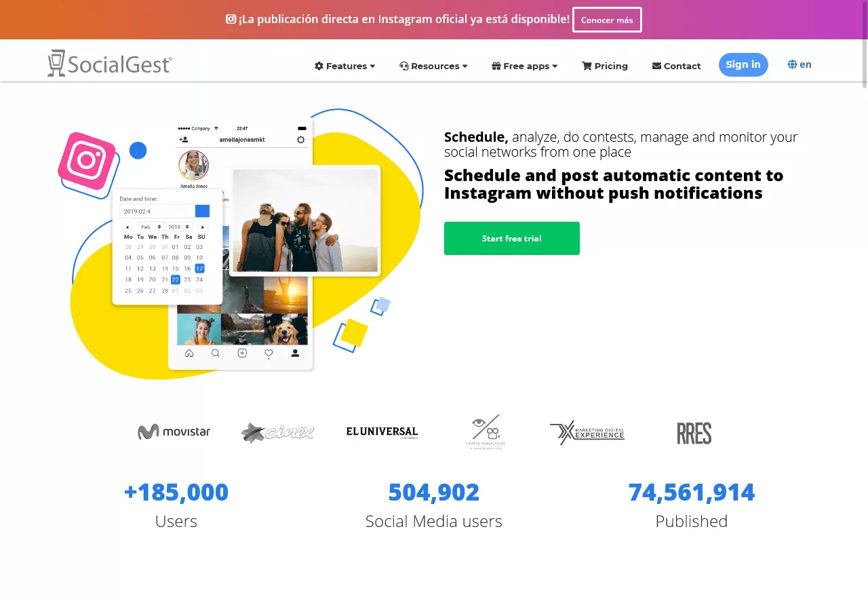Image resolution: width=868 pixels, height=603 pixels.
Task: Click the Club de Videografos logo
Action: [486, 432]
